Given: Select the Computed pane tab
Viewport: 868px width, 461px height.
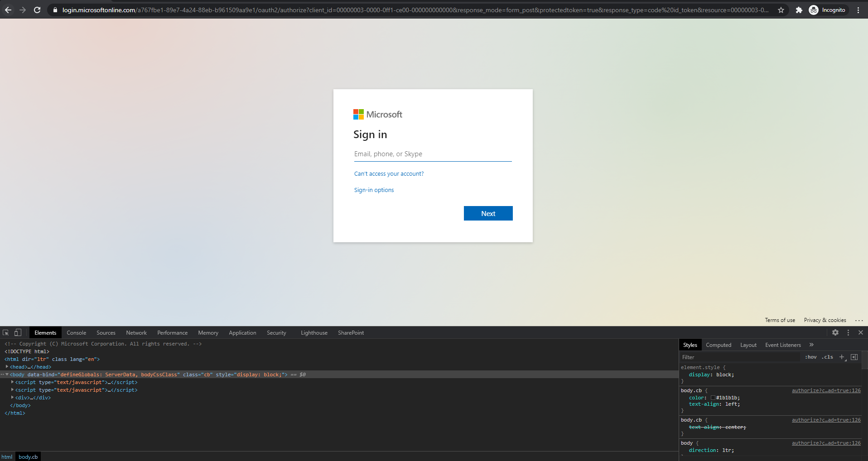Looking at the screenshot, I should [x=719, y=345].
